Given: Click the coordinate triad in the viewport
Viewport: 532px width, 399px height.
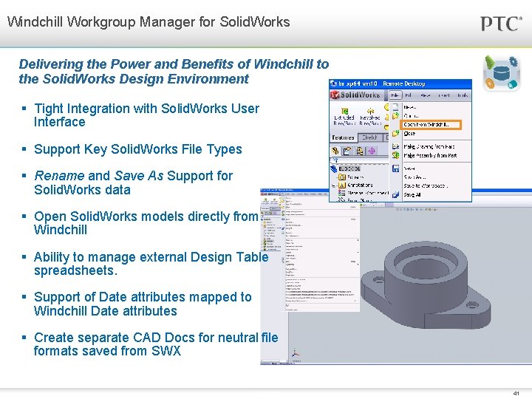Looking at the screenshot, I should click(x=295, y=353).
